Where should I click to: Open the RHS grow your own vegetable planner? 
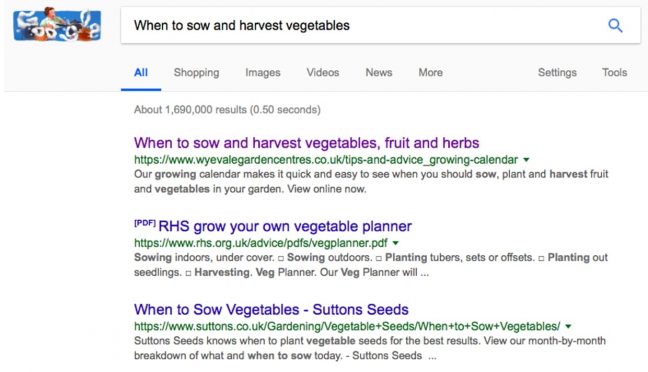pyautogui.click(x=285, y=227)
